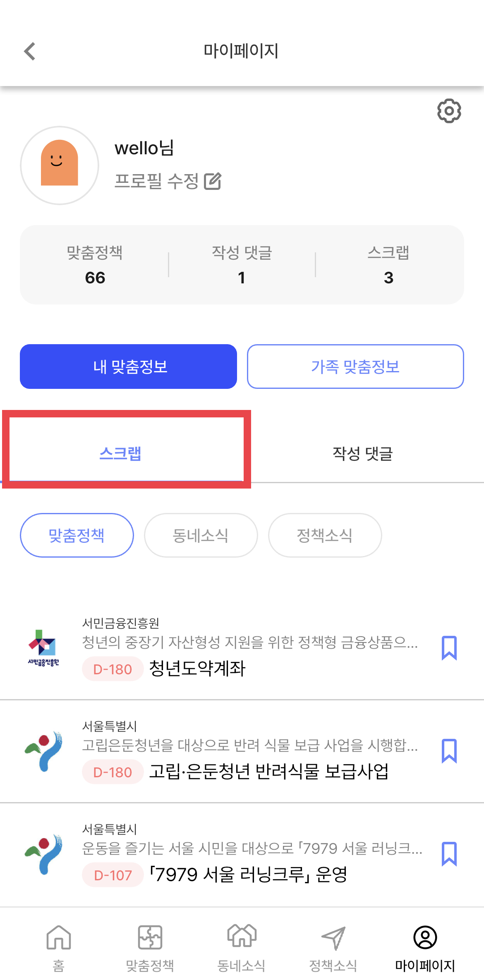
Task: Tap the back arrow icon
Action: [30, 51]
